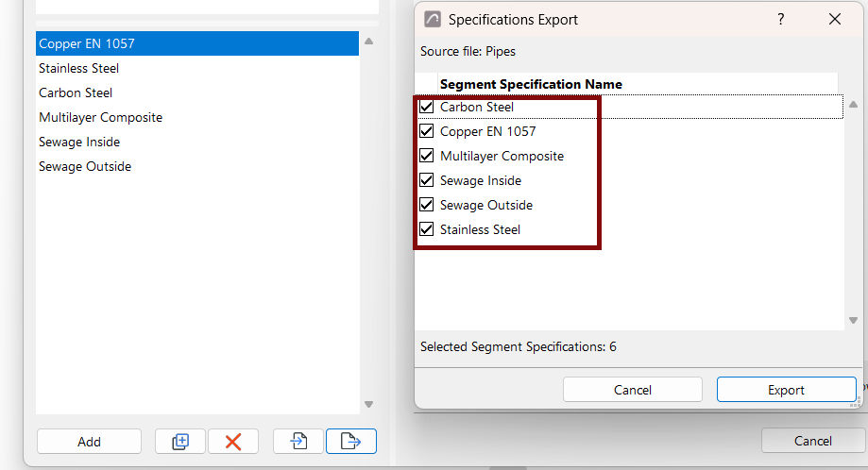The height and width of the screenshot is (470, 868).
Task: Click the Source file: Pipes label
Action: coord(468,51)
